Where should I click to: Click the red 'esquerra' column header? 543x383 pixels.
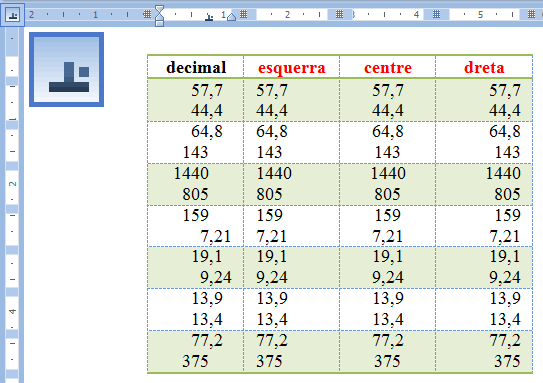292,69
